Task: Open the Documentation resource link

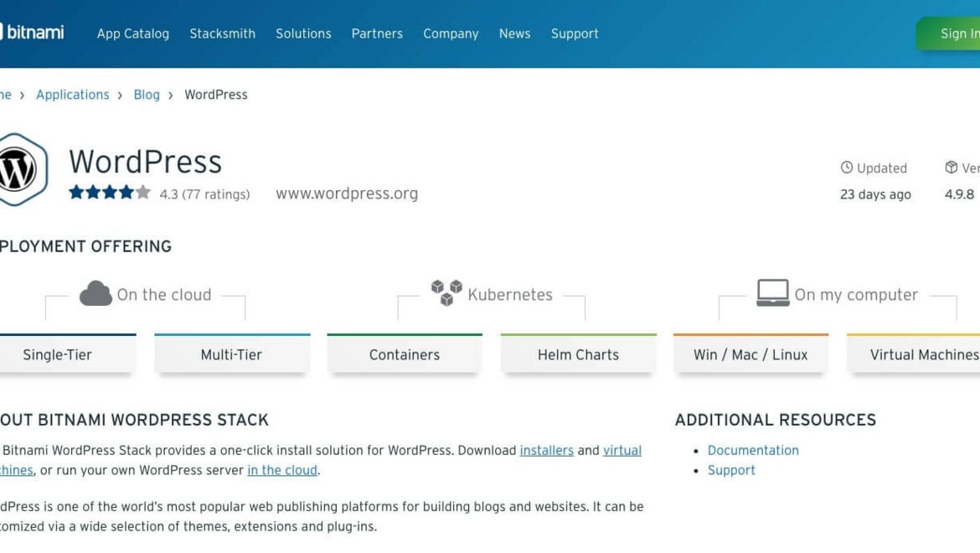Action: click(x=753, y=451)
